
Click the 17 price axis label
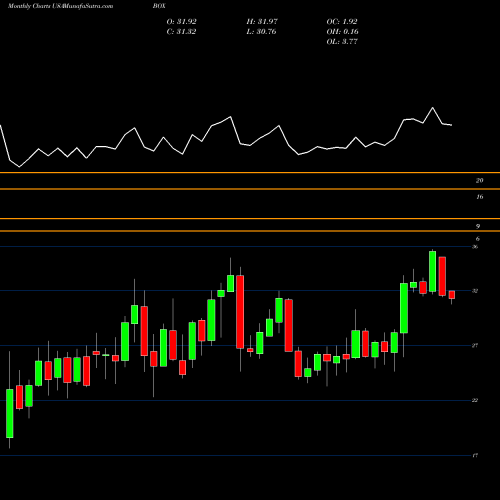pyautogui.click(x=475, y=455)
